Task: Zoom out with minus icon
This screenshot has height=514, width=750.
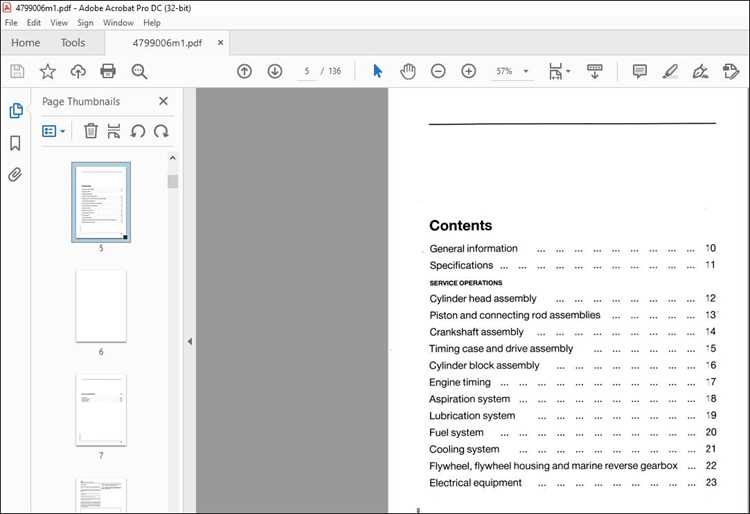Action: click(x=438, y=71)
